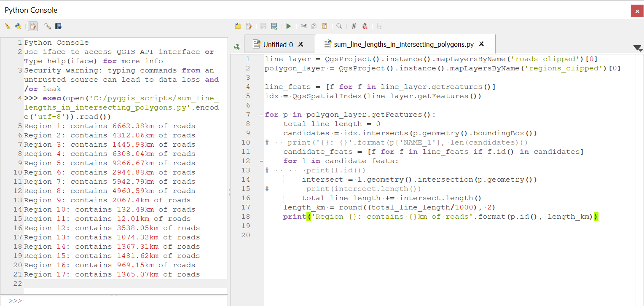Screen dimensions: 644x306
Task: Click the Python file icon on Untitled-0 tab
Action: pos(256,44)
